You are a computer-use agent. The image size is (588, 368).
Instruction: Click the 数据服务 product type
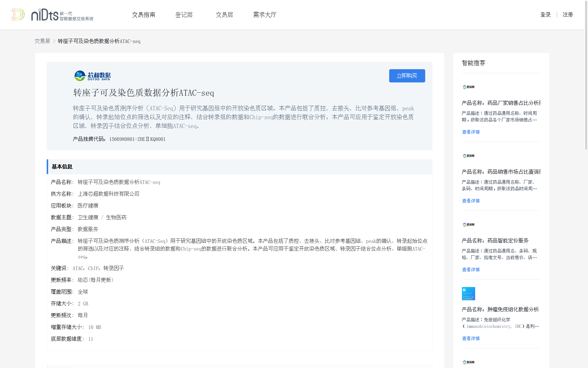click(x=88, y=229)
